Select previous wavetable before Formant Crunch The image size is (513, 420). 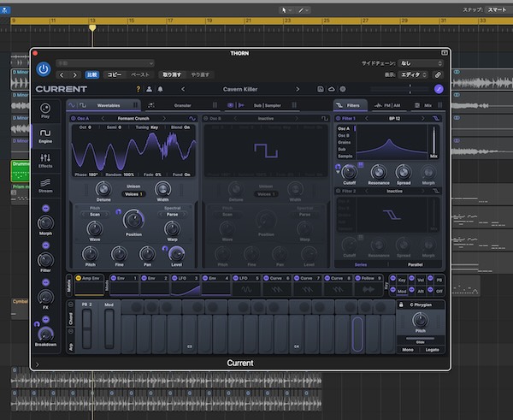coord(103,119)
